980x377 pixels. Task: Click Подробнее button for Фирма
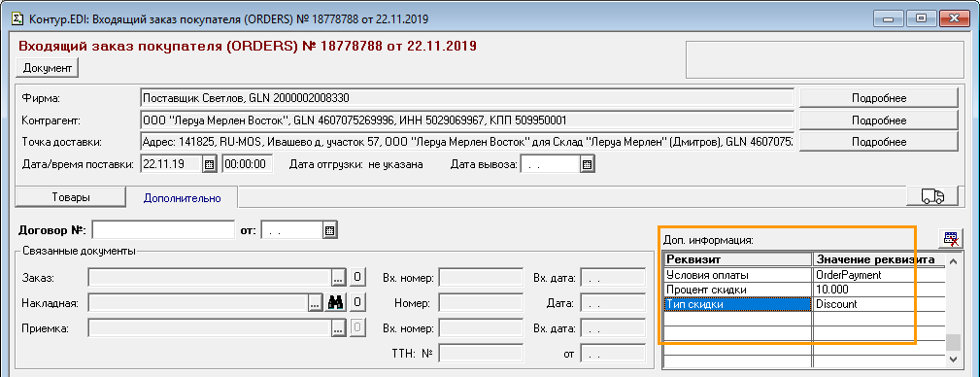pyautogui.click(x=879, y=98)
